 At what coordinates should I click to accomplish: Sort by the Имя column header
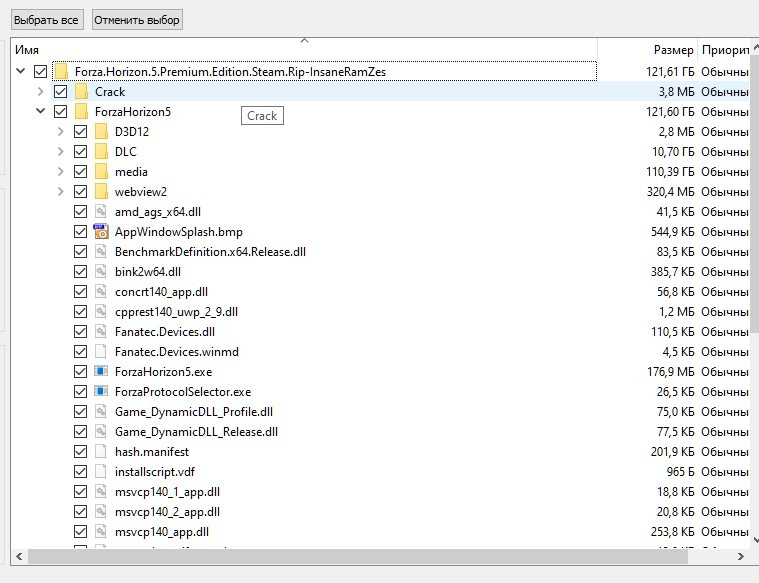point(300,49)
